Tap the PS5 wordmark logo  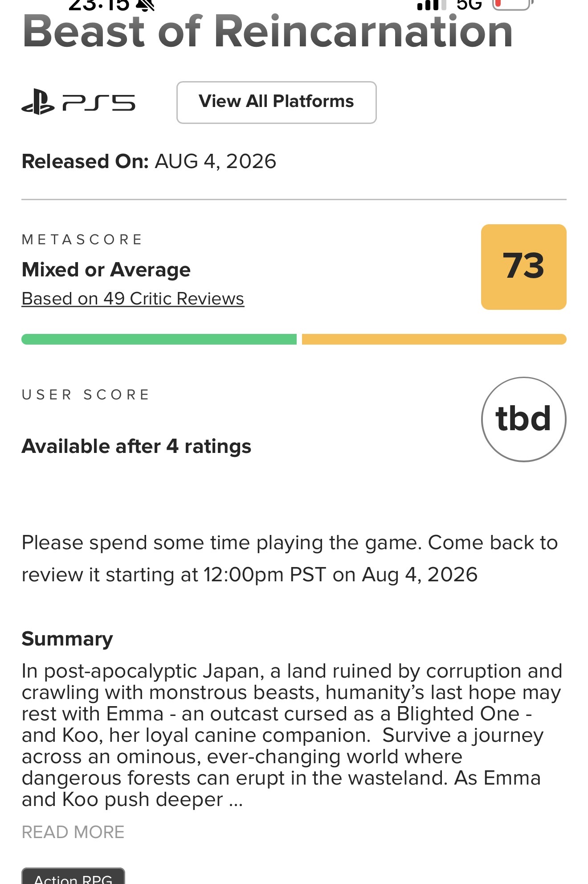pos(99,103)
